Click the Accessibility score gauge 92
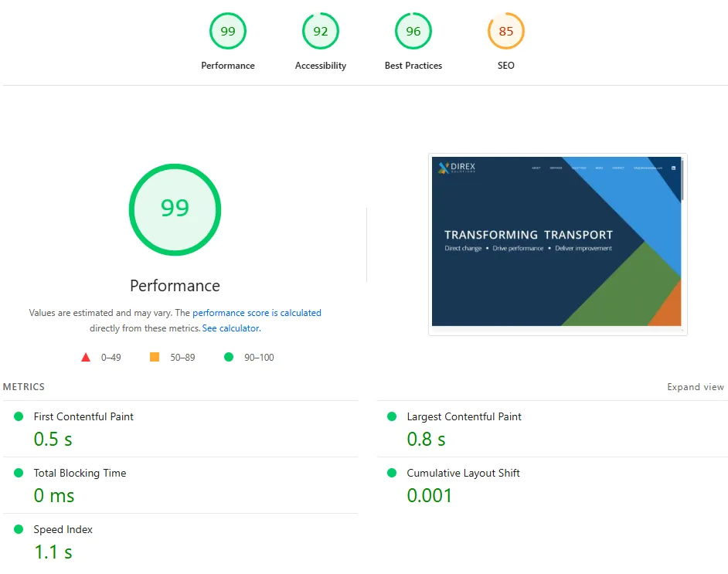This screenshot has height=574, width=728. click(321, 31)
